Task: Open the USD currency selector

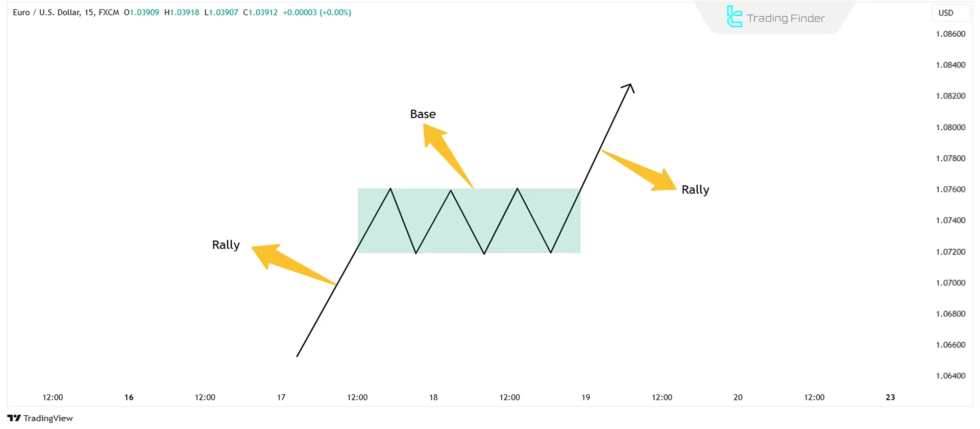Action: (946, 13)
